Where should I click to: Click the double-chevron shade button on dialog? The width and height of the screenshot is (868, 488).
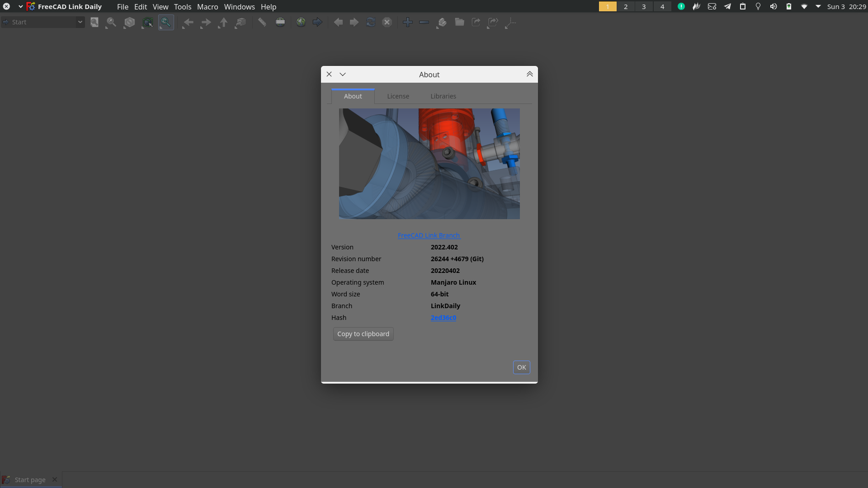[x=529, y=75]
